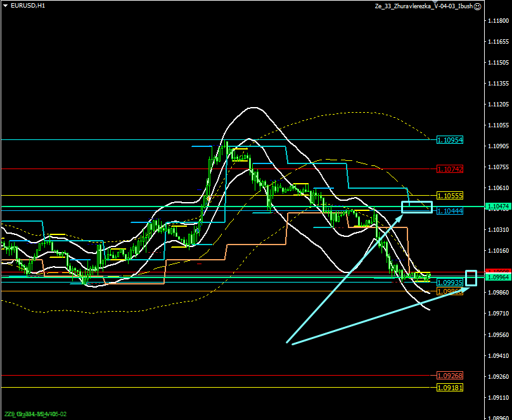Click the 1.10610 value on price scale

pos(499,188)
